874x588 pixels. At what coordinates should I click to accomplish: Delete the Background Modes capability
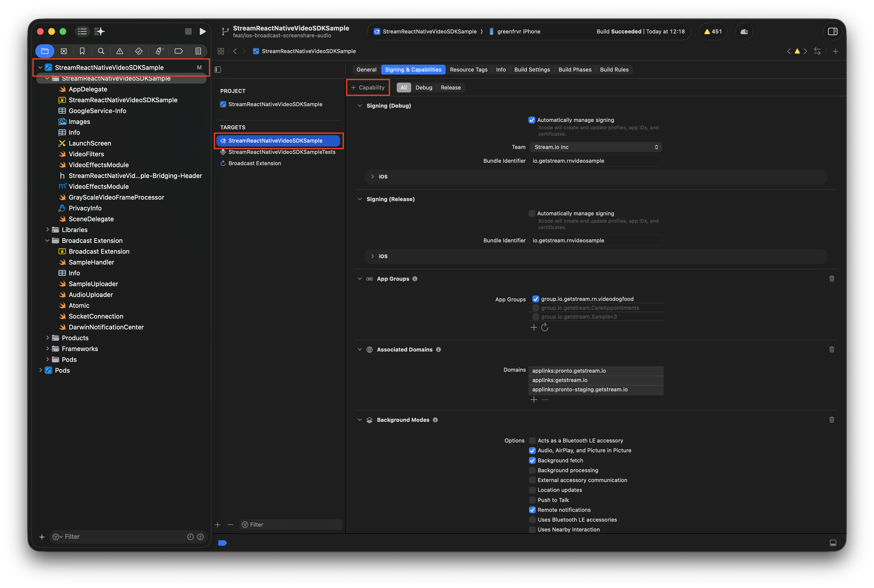point(831,420)
